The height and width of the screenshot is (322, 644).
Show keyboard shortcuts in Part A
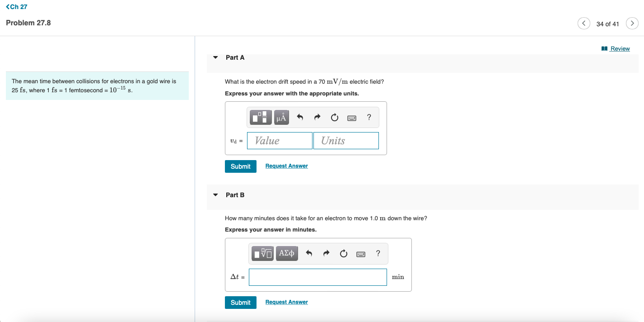pyautogui.click(x=352, y=118)
